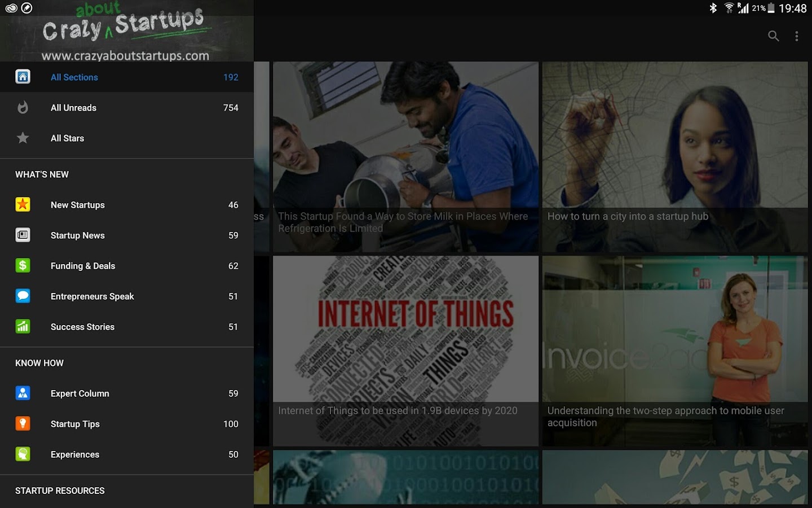812x508 pixels.
Task: Open the three-dot overflow menu
Action: point(797,36)
